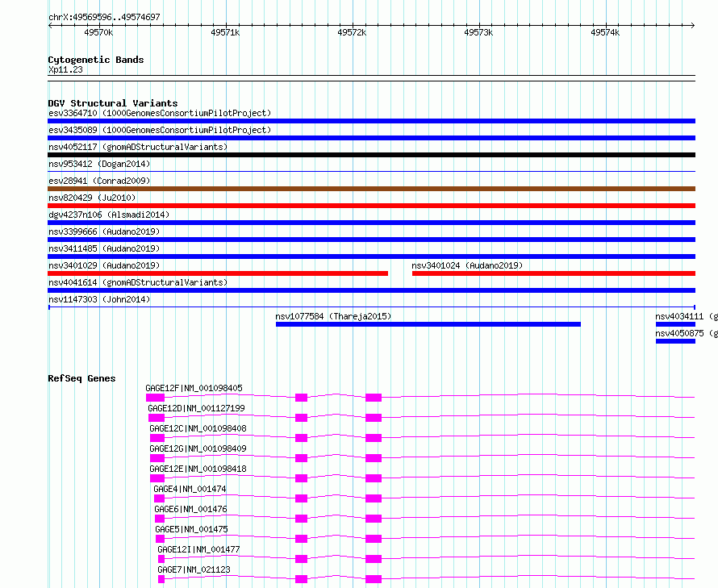
Task: Click the red nsv820429 variant bar
Action: (371, 206)
